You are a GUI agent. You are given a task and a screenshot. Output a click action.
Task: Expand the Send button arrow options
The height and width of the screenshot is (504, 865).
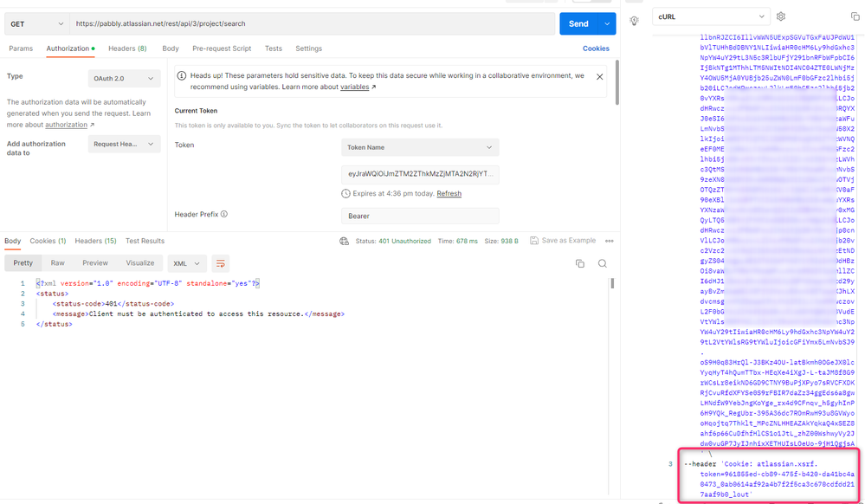click(x=607, y=23)
